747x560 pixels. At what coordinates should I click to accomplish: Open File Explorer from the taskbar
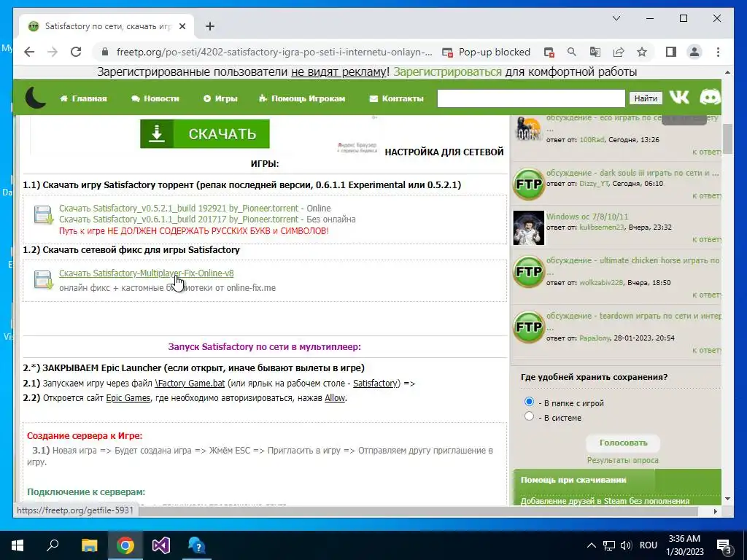89,545
